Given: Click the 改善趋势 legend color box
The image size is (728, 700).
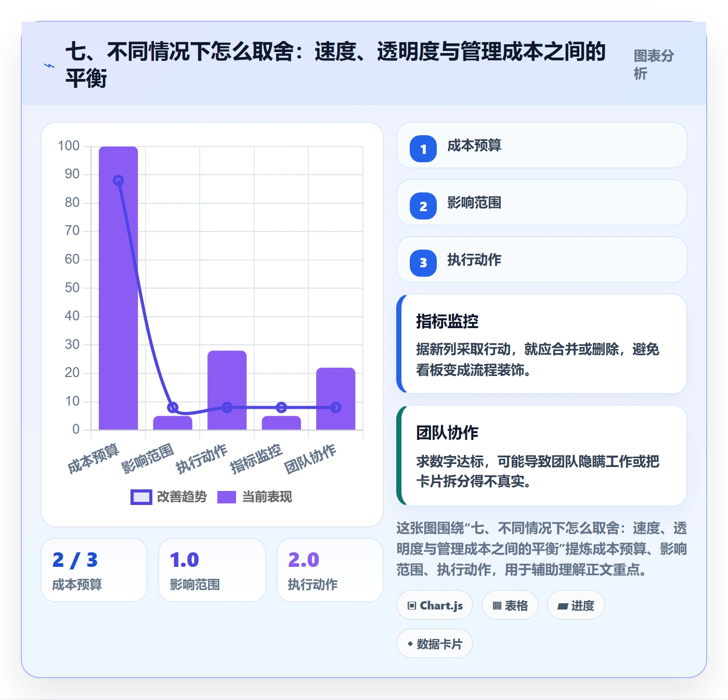Looking at the screenshot, I should [141, 497].
